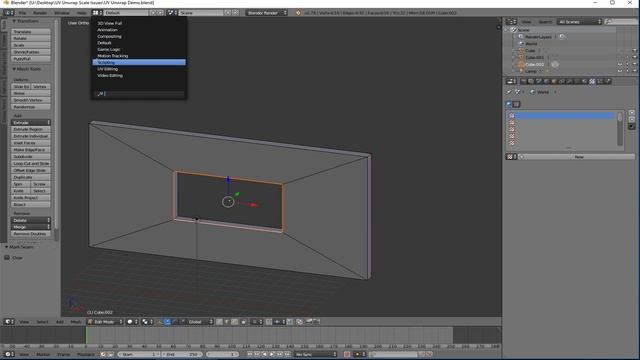Open the File menu
The image size is (640, 360).
[x=22, y=13]
